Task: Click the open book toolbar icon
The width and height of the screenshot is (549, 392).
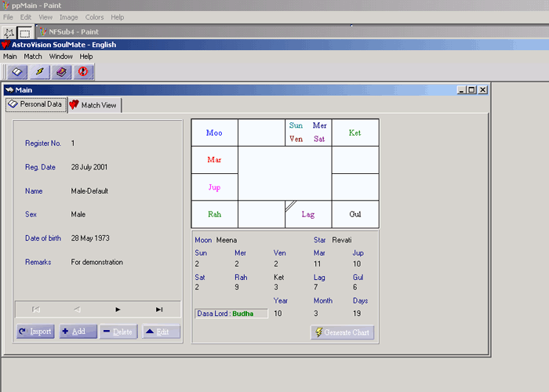Action: pos(17,72)
